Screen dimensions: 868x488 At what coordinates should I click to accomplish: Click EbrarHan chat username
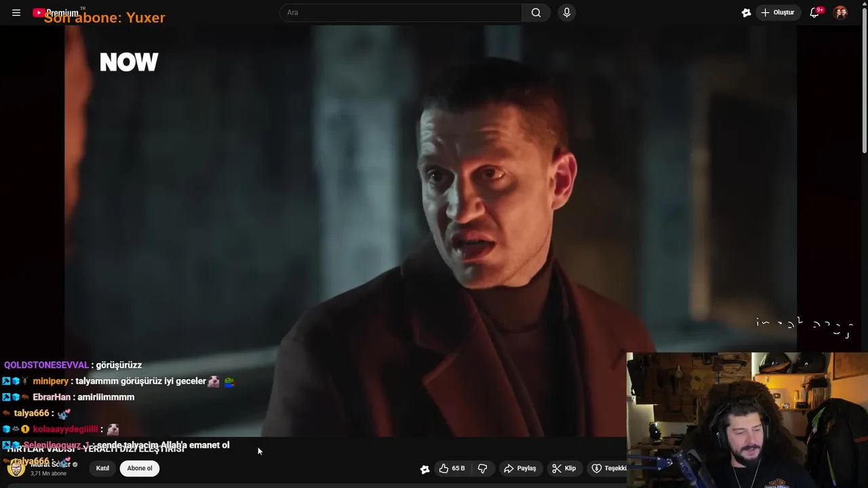(52, 397)
